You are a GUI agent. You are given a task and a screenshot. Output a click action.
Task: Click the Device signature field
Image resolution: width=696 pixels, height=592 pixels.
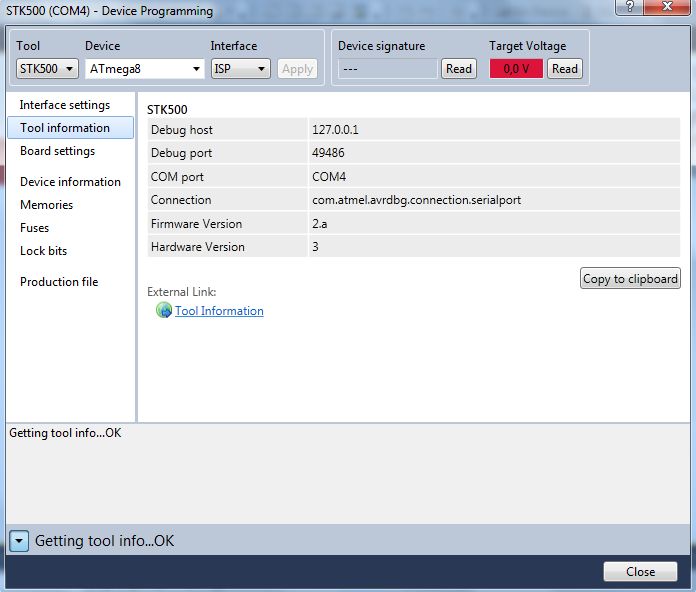click(x=388, y=69)
